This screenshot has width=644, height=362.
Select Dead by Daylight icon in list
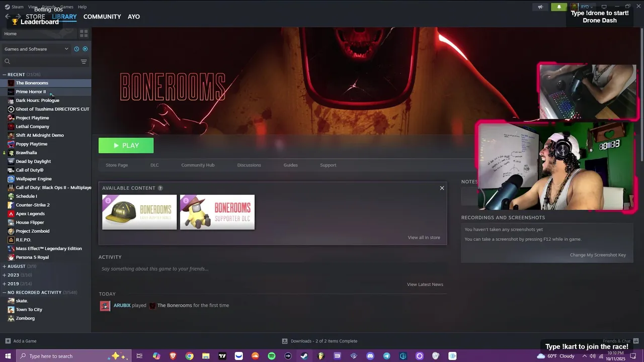[11, 161]
